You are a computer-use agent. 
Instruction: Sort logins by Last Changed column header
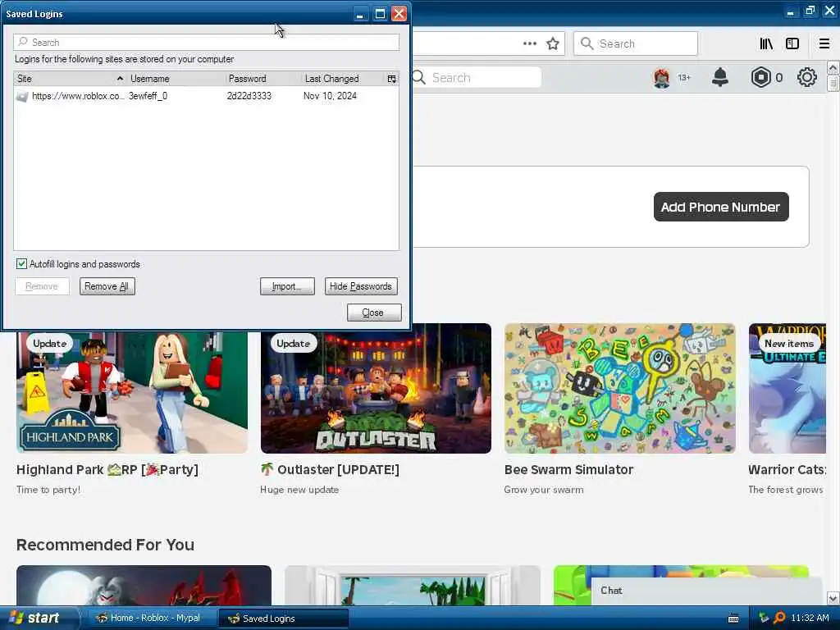click(x=344, y=79)
